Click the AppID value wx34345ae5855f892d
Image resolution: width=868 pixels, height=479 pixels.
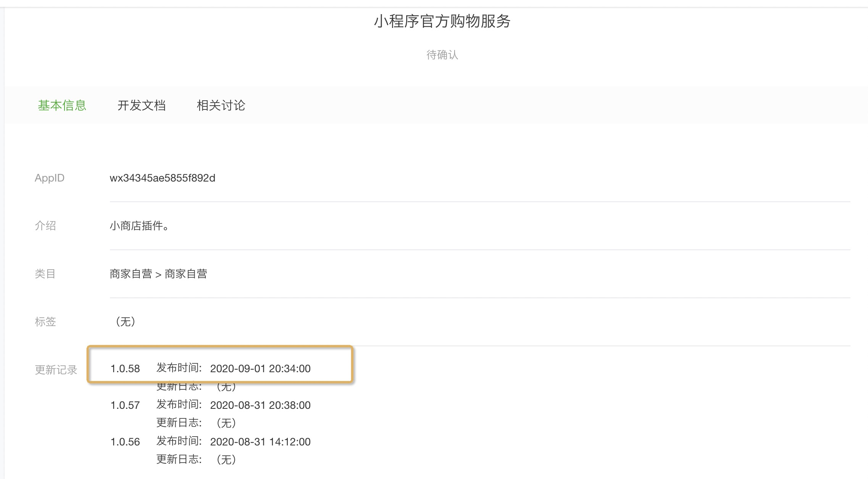tap(162, 178)
